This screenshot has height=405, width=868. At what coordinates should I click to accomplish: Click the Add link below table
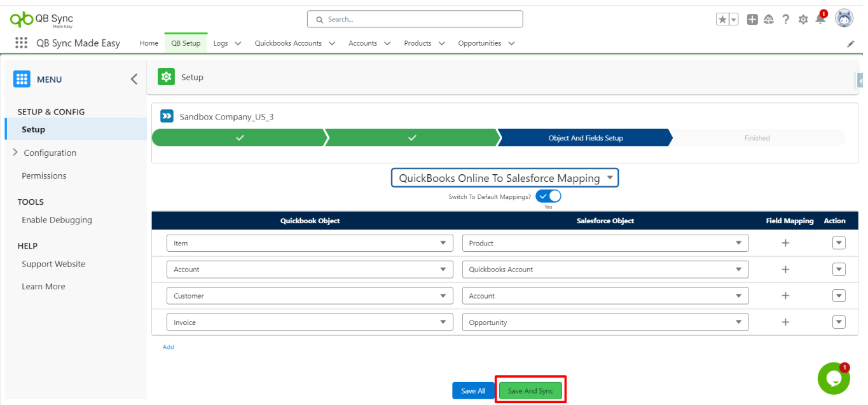(169, 347)
